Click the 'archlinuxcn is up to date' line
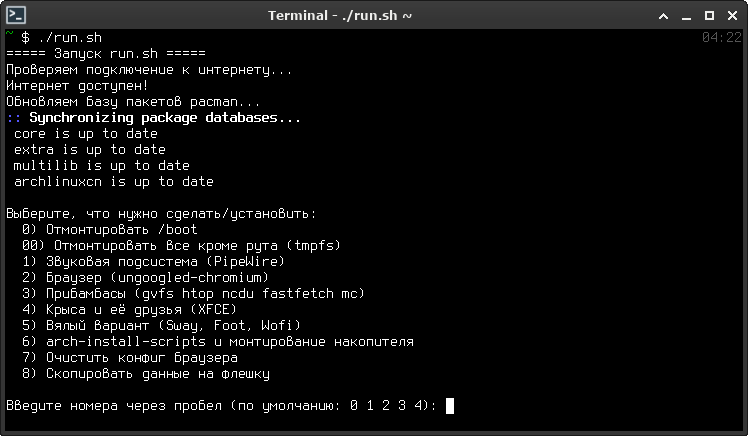This screenshot has height=436, width=748. coord(114,182)
